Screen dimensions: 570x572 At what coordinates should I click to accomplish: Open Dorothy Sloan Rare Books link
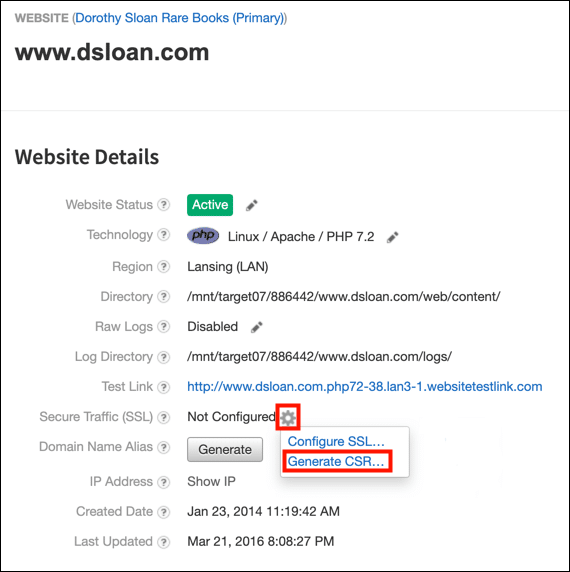(x=180, y=18)
